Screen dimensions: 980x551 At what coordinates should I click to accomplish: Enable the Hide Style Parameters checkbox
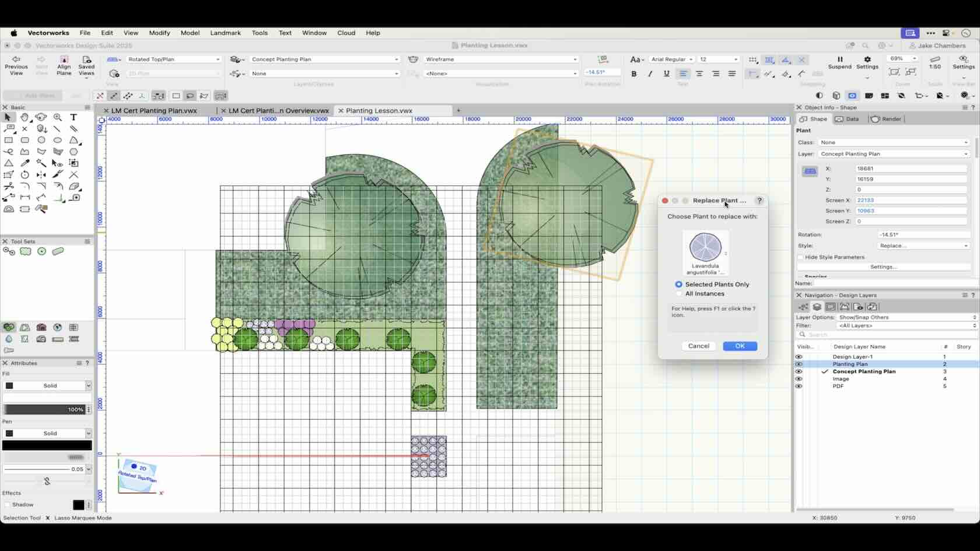pyautogui.click(x=800, y=257)
